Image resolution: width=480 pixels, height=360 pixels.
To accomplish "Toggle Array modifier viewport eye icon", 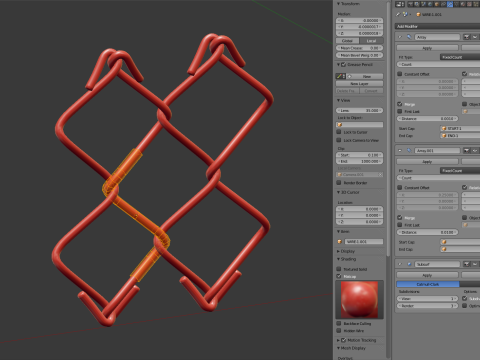I will pos(475,37).
